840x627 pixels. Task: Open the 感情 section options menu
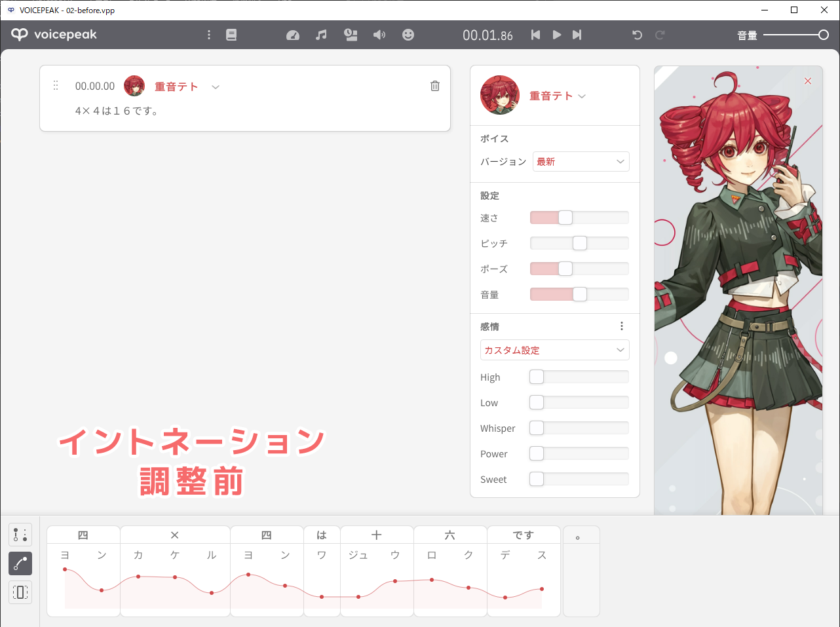[622, 326]
